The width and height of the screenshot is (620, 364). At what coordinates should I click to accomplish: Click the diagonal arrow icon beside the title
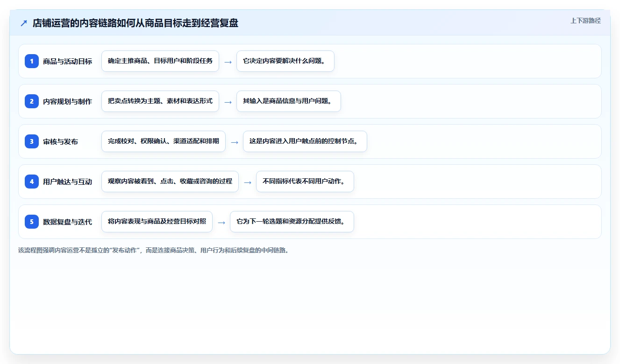point(24,23)
